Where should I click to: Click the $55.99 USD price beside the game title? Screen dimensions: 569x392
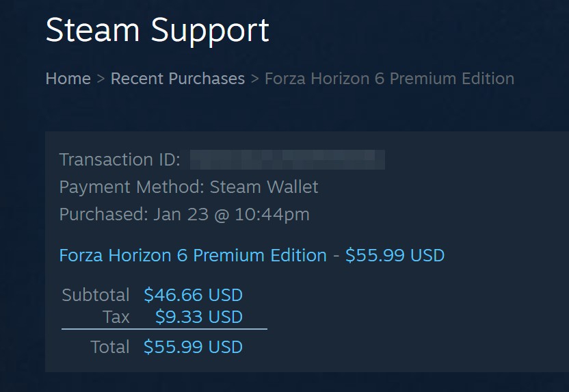tap(395, 255)
